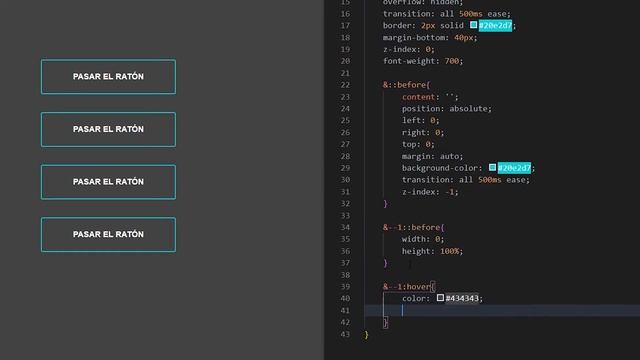The height and width of the screenshot is (360, 640).
Task: Click the 'content' property on line 23
Action: [418, 97]
